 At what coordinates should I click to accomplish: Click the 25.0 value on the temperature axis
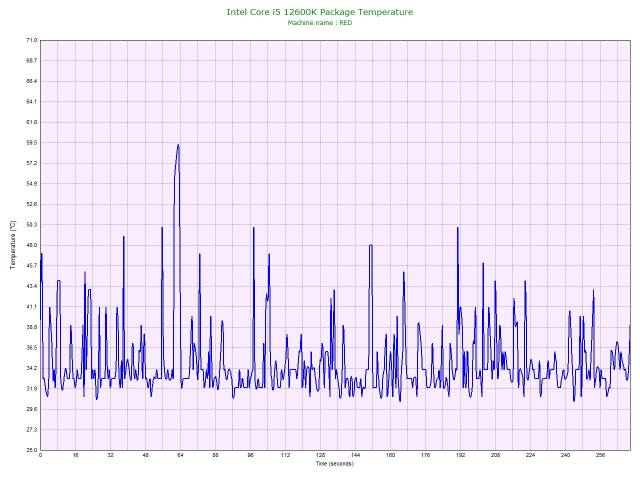31,450
